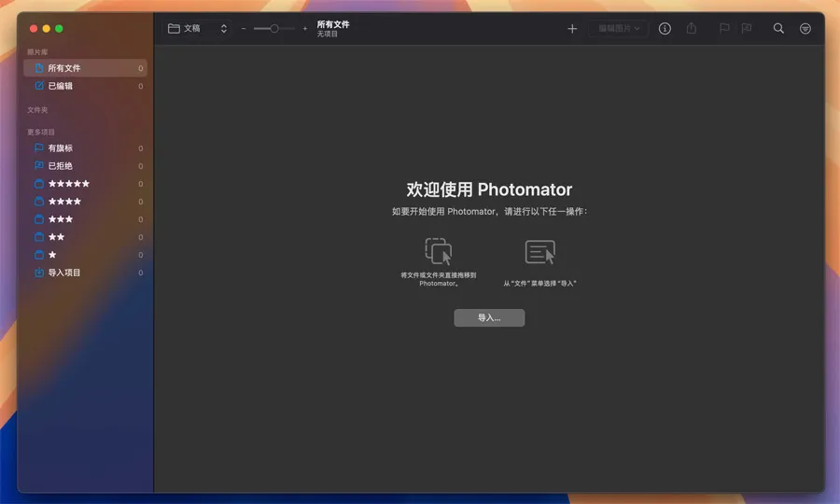Click the search magnifier icon

778,29
